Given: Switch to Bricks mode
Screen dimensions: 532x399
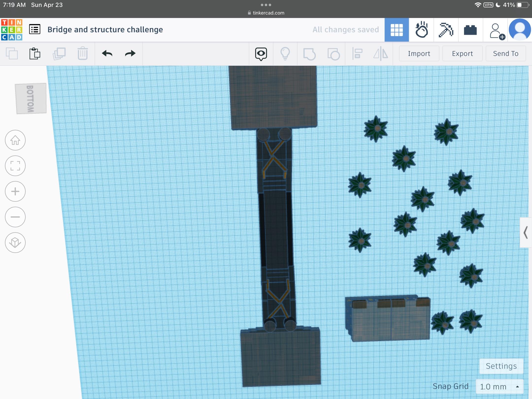Looking at the screenshot, I should pos(470,30).
